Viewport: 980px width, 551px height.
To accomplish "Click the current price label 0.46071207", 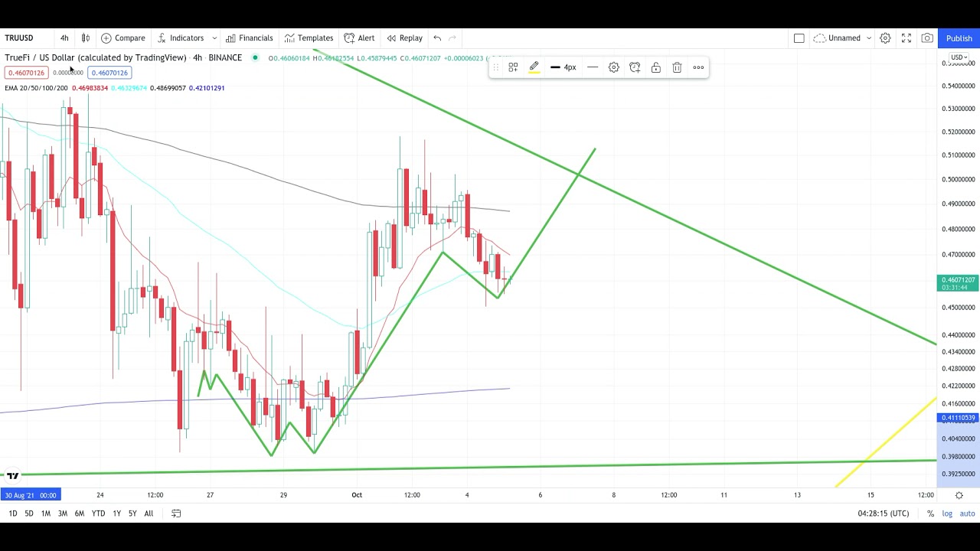I will 958,284.
